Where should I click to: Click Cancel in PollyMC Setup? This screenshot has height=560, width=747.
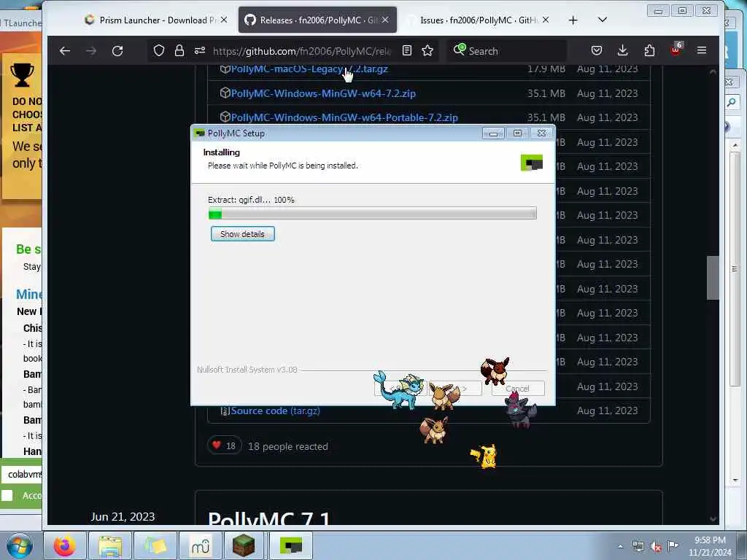tap(518, 389)
